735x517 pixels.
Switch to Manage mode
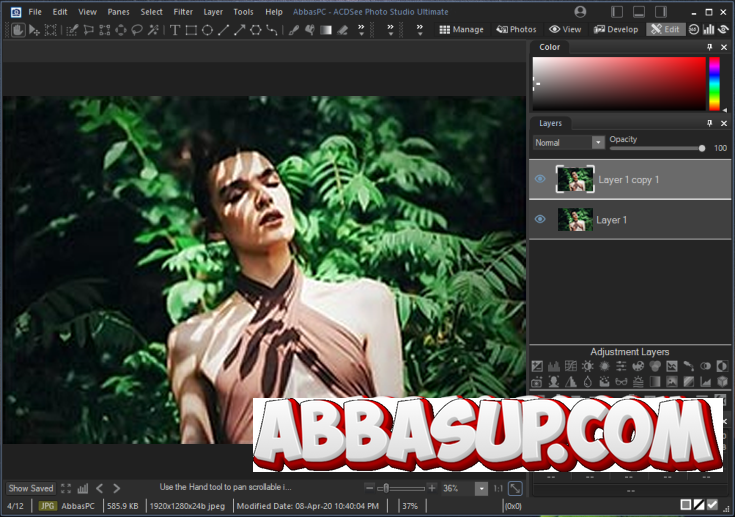point(461,30)
